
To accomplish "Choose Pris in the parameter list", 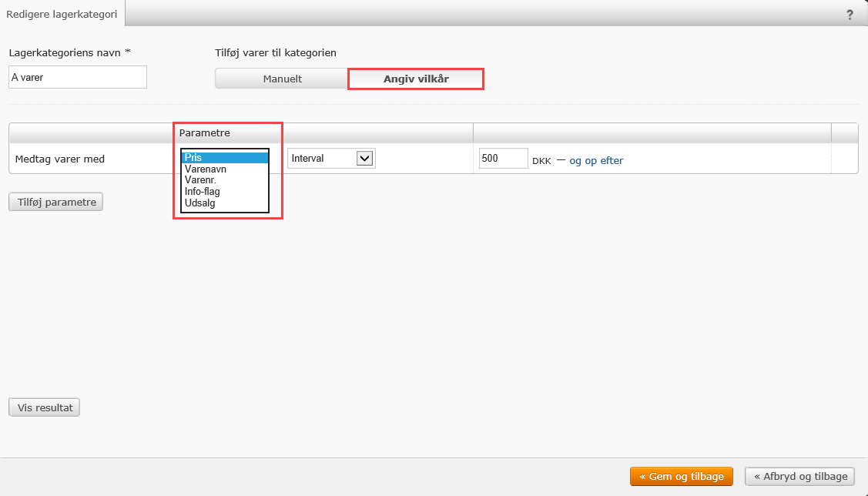I will [225, 158].
